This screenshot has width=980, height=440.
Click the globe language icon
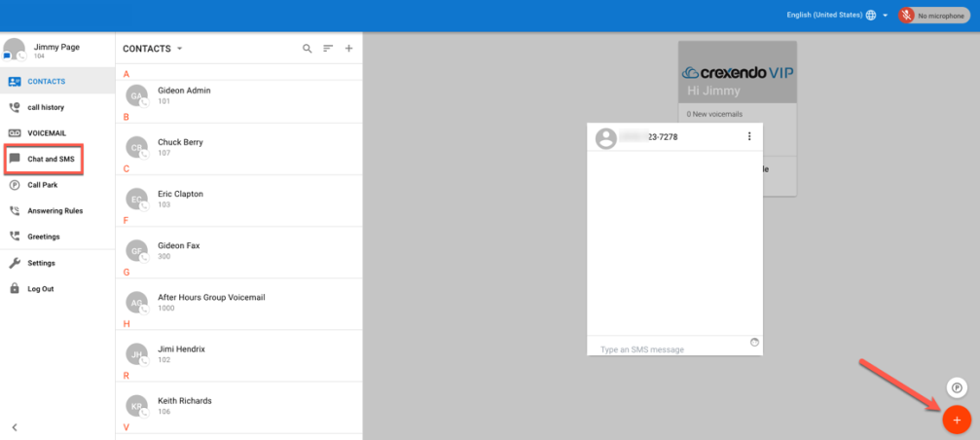tap(871, 16)
